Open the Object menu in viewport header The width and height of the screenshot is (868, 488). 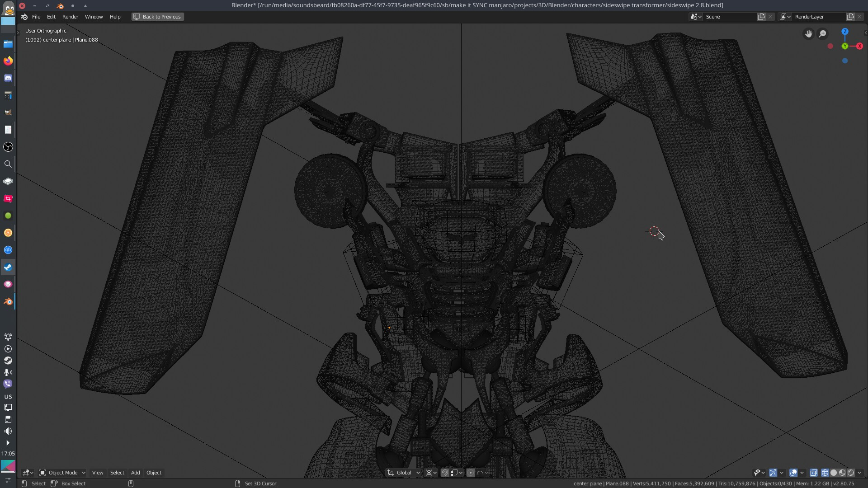[x=154, y=473]
